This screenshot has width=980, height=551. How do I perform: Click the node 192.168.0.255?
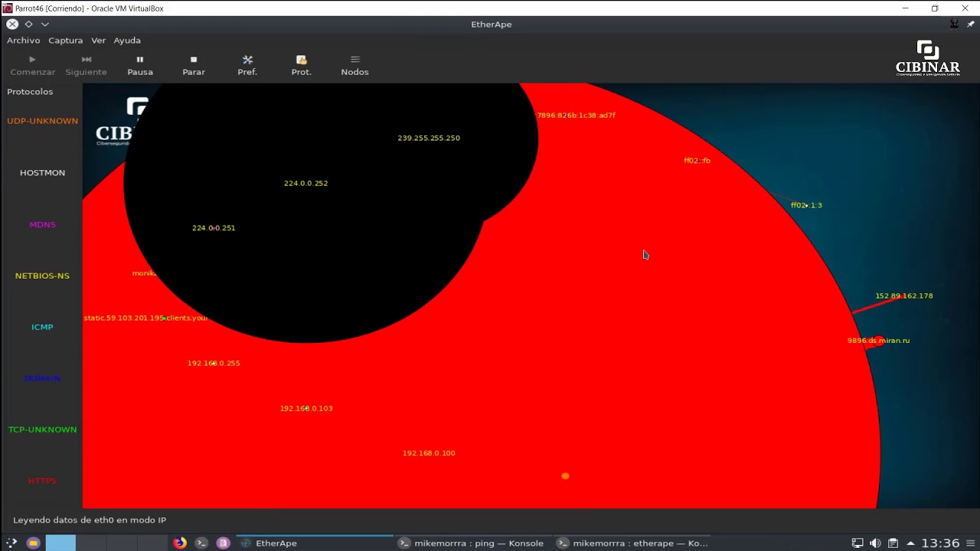[214, 364]
